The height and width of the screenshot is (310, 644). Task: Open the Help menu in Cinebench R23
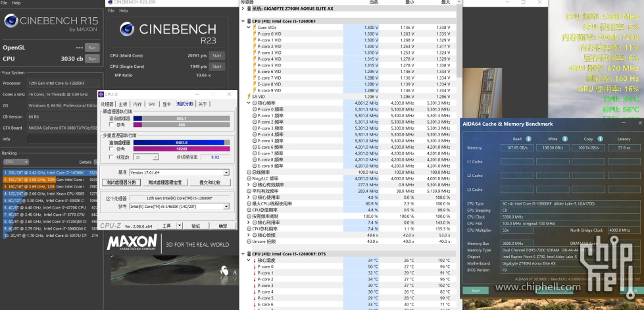124,11
